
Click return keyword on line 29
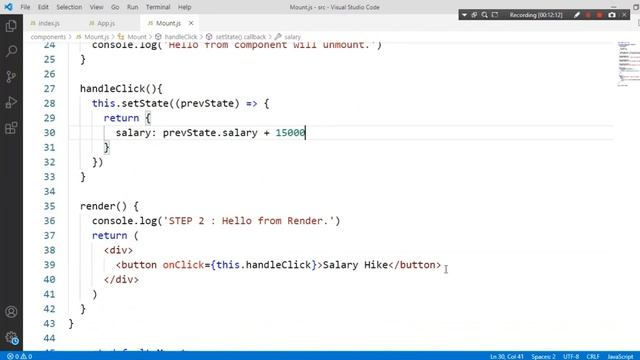121,118
